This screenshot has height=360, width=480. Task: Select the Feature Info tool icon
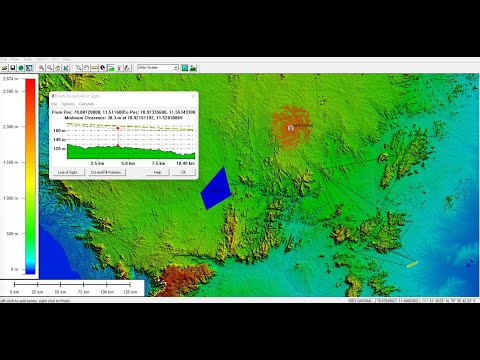pos(103,68)
